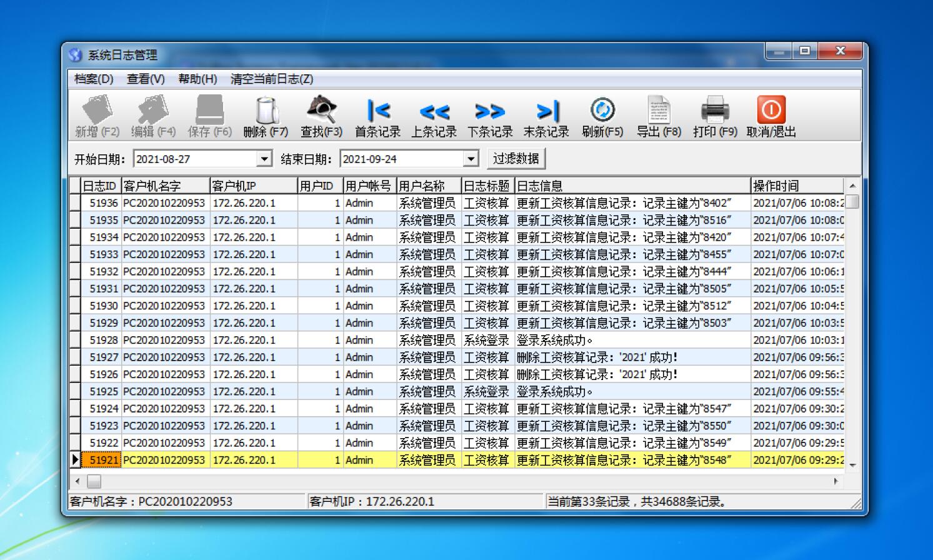Expand the 开始日期 date dropdown
This screenshot has height=560, width=933.
click(264, 159)
